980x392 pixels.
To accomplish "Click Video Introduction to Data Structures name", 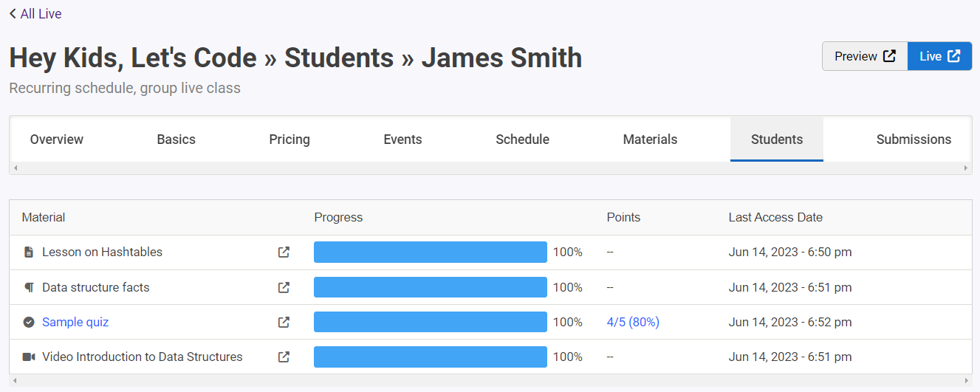I will [143, 357].
